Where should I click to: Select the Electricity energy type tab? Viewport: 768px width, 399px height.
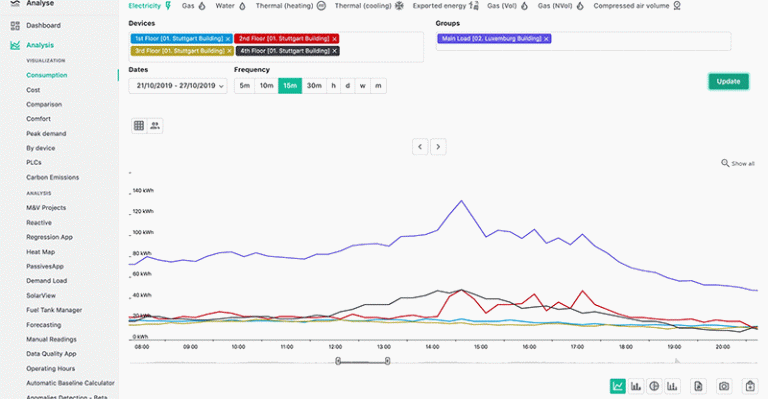pyautogui.click(x=150, y=6)
